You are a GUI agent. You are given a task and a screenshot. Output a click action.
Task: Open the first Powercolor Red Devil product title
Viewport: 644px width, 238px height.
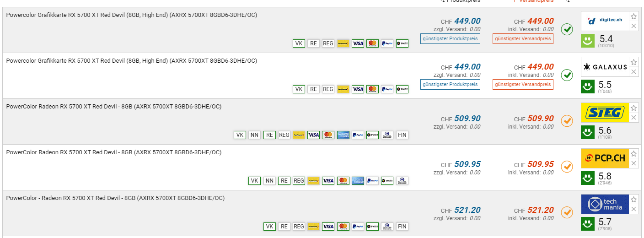coord(131,15)
